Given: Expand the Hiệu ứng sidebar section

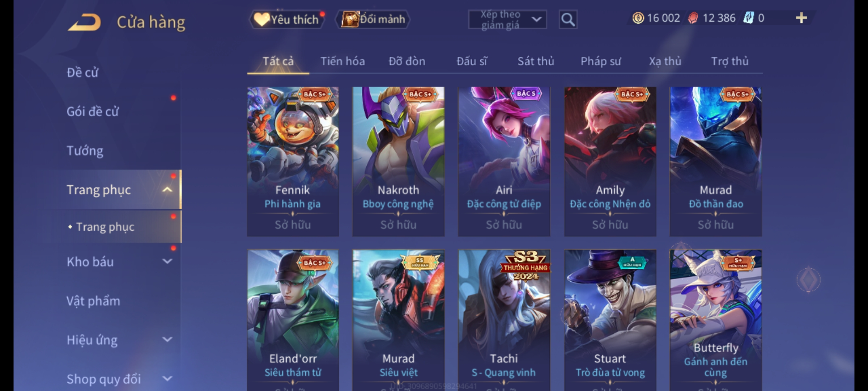Looking at the screenshot, I should pyautogui.click(x=167, y=340).
